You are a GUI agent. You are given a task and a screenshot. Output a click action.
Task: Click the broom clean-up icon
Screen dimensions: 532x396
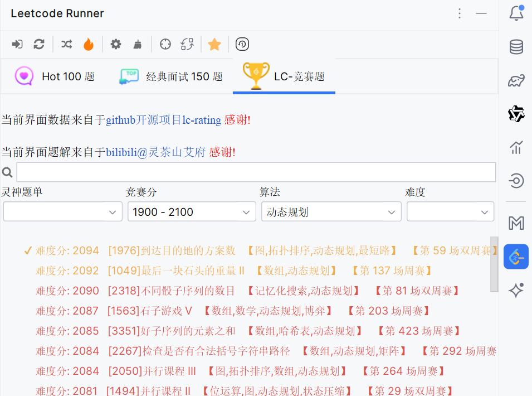137,45
